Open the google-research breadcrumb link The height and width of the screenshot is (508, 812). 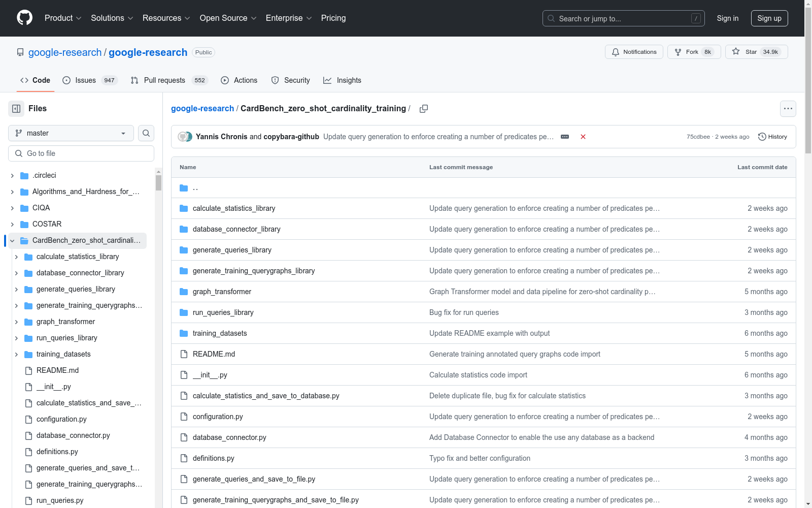coord(202,109)
